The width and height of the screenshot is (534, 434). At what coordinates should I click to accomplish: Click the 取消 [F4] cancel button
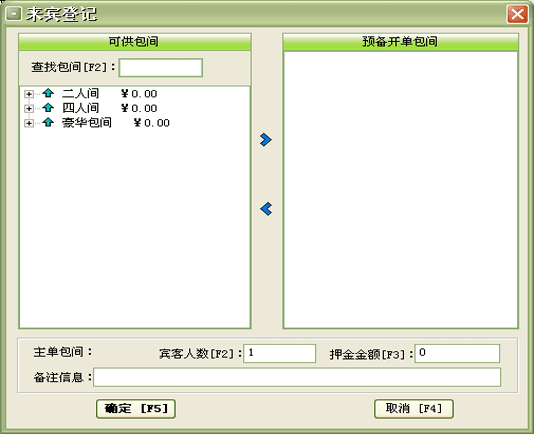click(x=414, y=408)
